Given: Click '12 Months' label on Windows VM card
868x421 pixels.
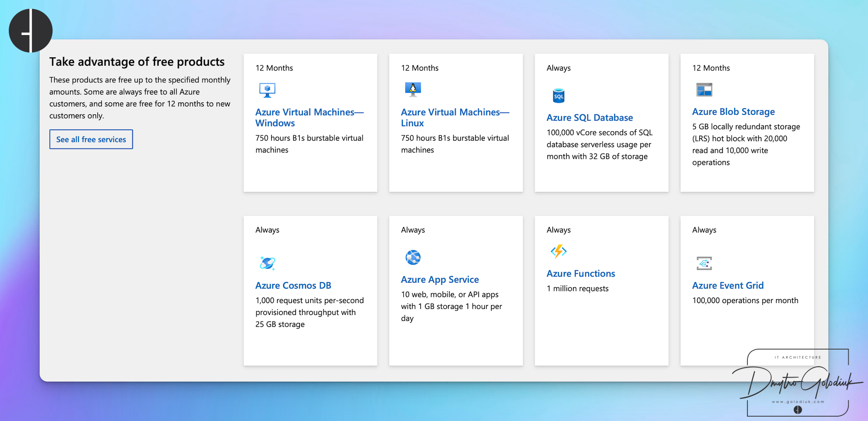Looking at the screenshot, I should pyautogui.click(x=274, y=68).
